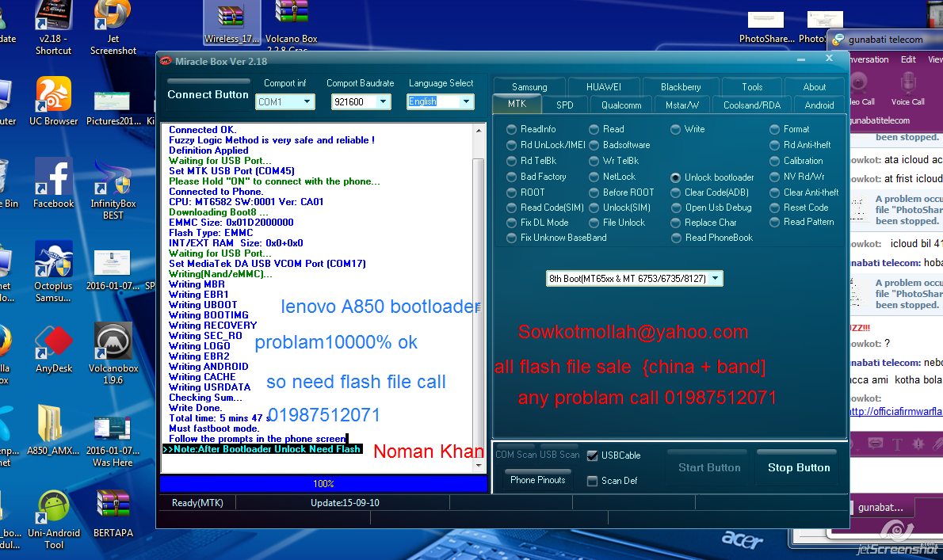Open the Language Select English dropdown
The image size is (943, 560).
466,101
